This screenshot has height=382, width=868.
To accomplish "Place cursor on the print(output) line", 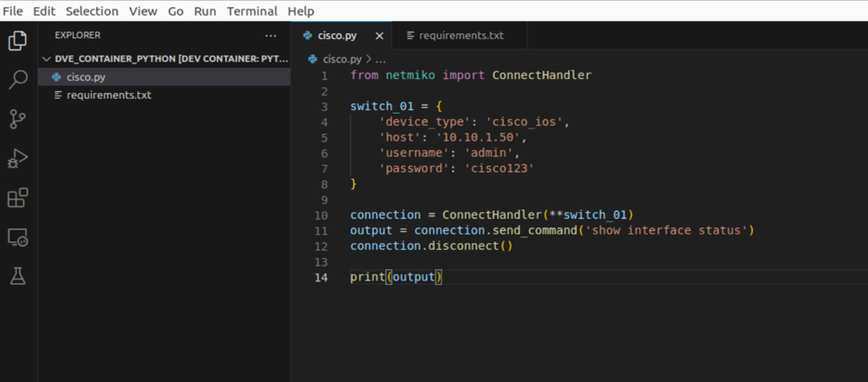I will 396,277.
